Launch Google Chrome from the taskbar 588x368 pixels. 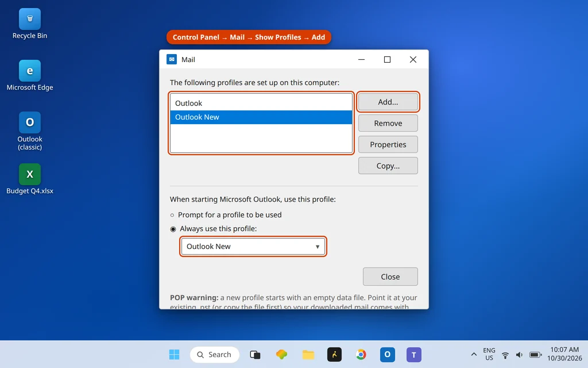(361, 354)
